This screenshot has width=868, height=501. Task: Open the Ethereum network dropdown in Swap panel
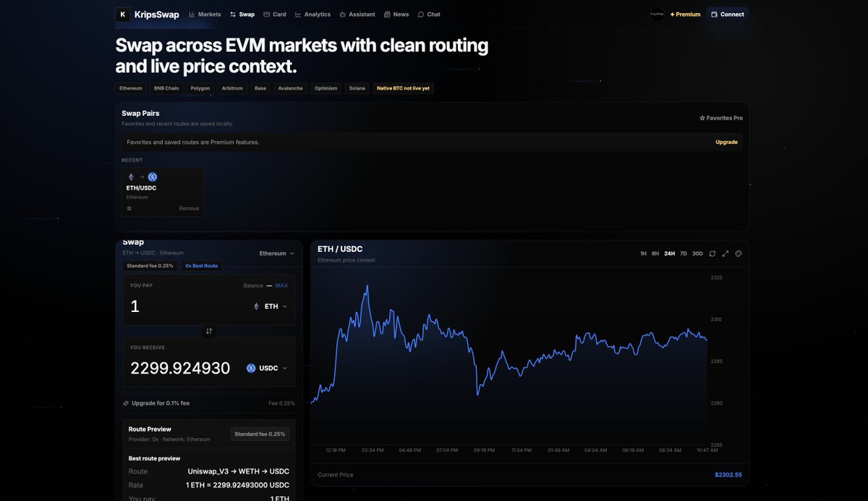(277, 253)
